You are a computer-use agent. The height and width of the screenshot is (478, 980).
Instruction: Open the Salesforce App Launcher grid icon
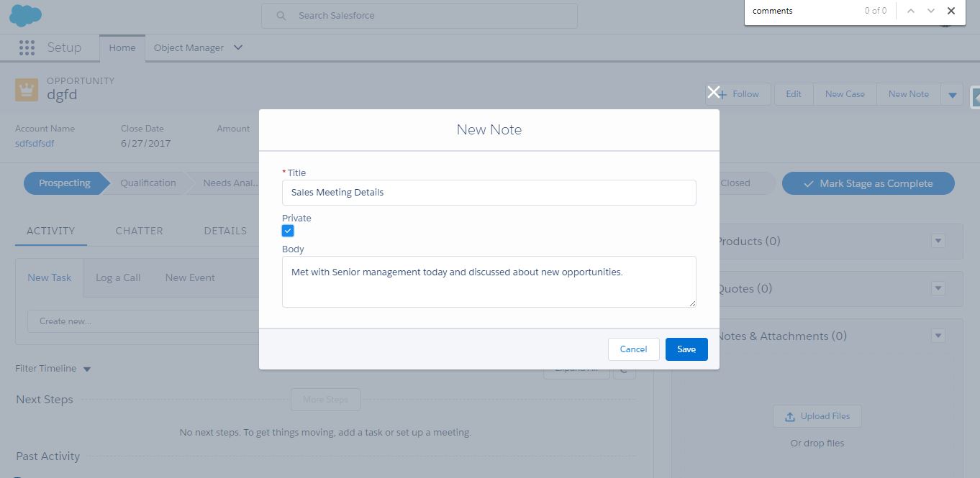(27, 47)
